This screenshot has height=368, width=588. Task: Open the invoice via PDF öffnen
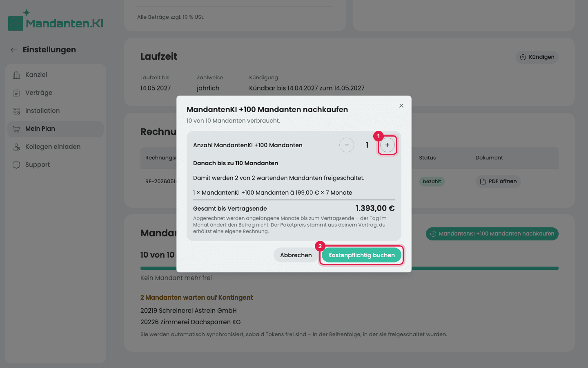pos(498,182)
